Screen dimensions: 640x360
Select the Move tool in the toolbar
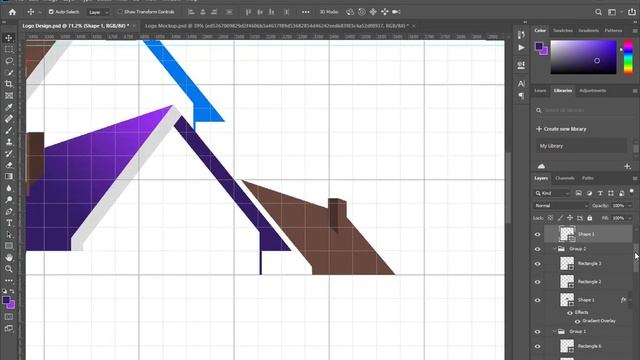point(9,38)
